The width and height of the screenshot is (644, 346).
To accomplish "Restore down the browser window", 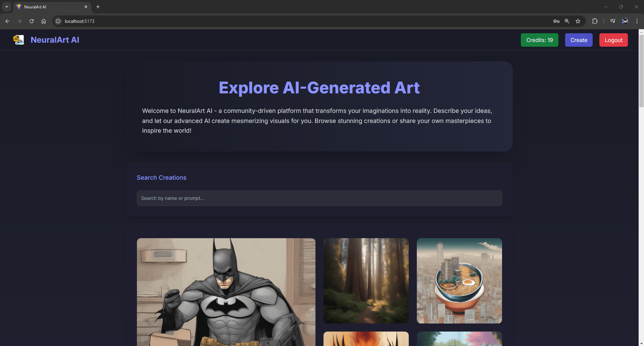I will click(x=621, y=7).
